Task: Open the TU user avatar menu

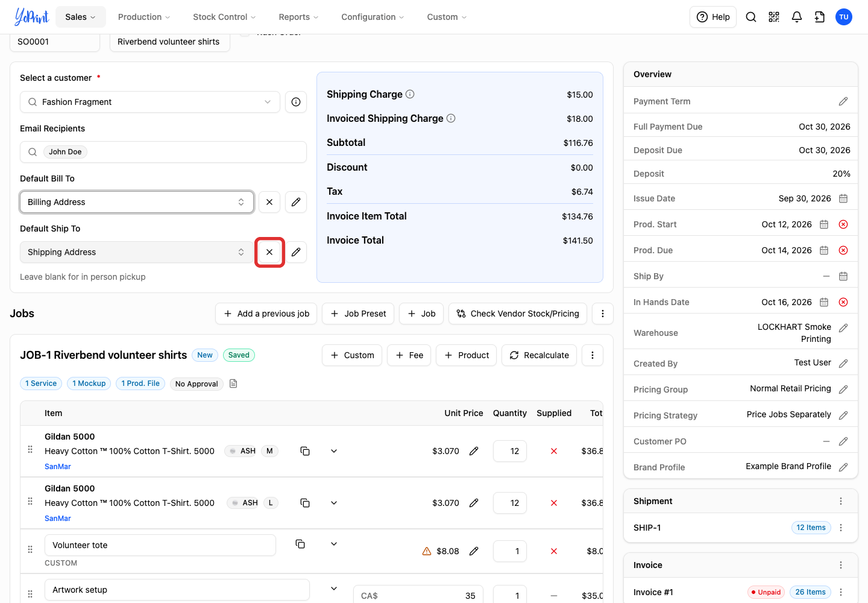Action: tap(844, 17)
